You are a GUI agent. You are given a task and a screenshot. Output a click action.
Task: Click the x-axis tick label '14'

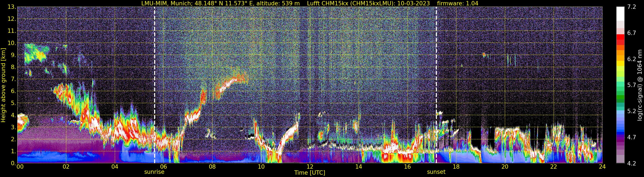pyautogui.click(x=358, y=167)
